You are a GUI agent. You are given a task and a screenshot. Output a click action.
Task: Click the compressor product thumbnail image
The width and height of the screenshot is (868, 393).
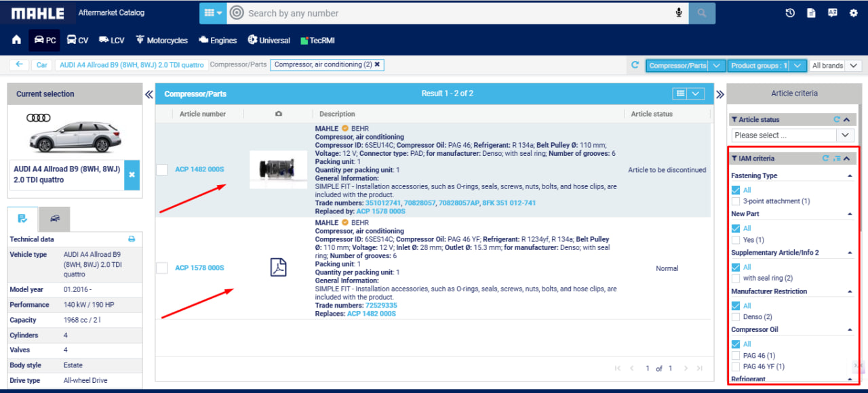(278, 169)
